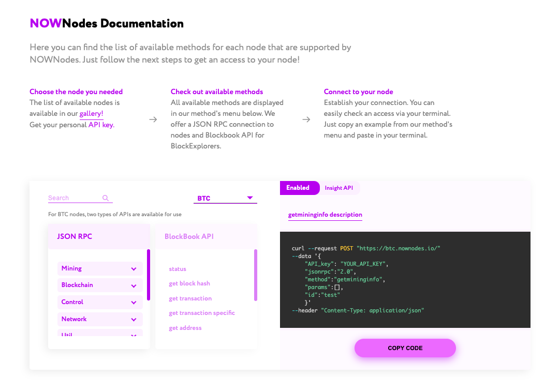Open the BTC node dropdown
The height and width of the screenshot is (392, 545).
point(225,198)
